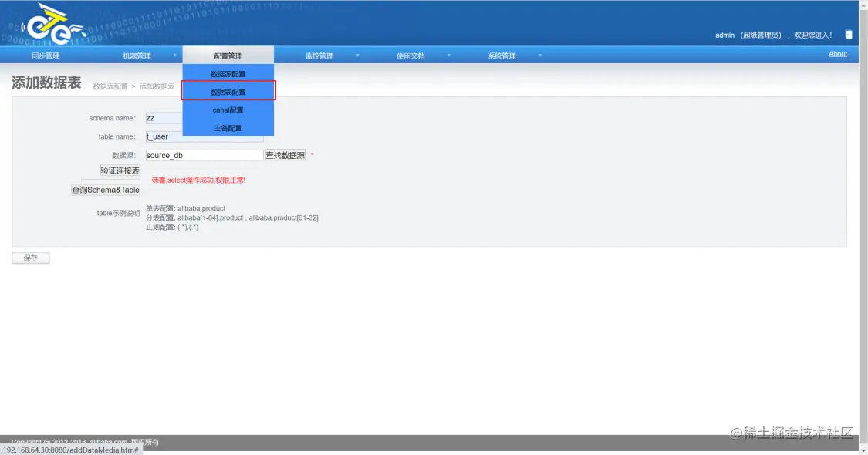Select canal配置 from the dropdown menu
The width and height of the screenshot is (868, 455).
[x=228, y=110]
